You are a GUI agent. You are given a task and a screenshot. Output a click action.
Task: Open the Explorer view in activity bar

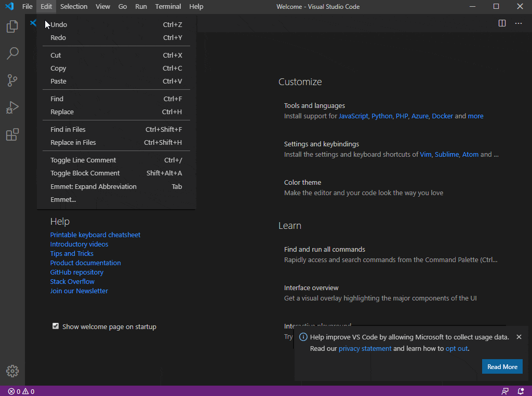12,26
